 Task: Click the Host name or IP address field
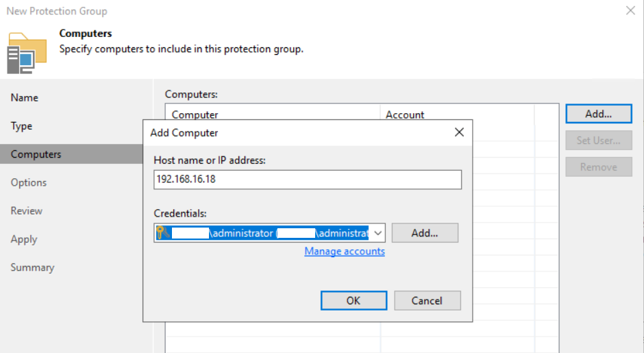tap(308, 180)
